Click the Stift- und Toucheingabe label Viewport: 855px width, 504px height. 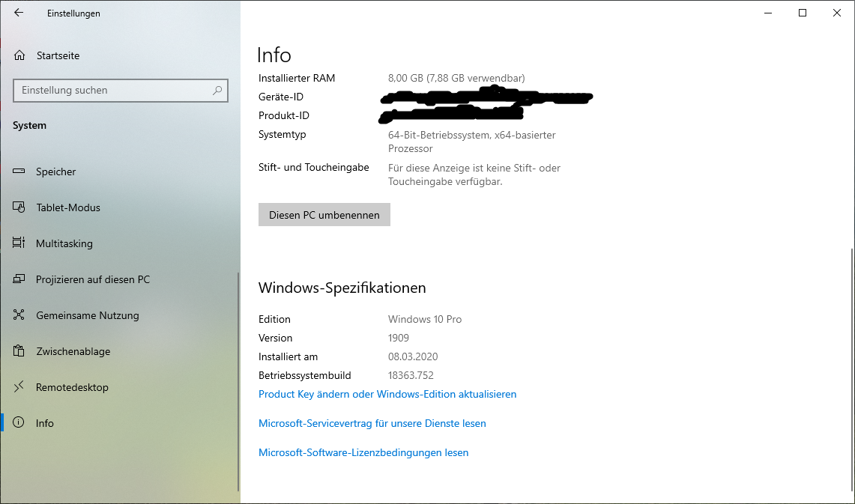[313, 167]
